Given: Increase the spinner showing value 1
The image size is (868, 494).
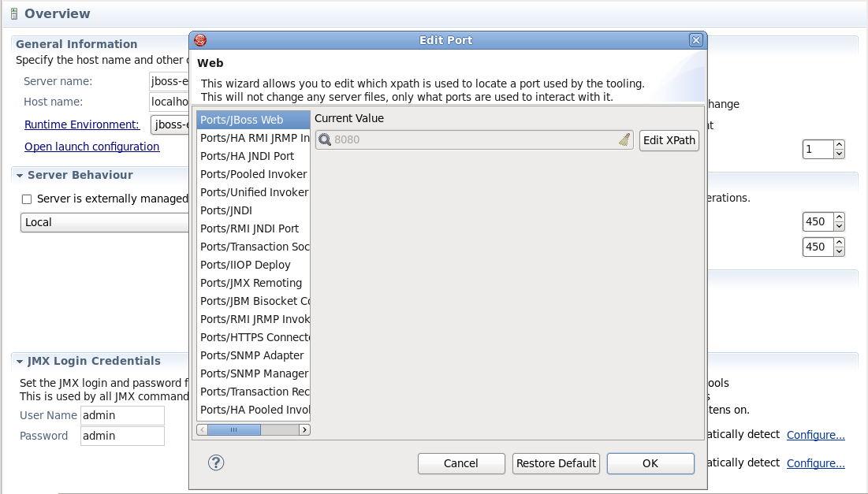Looking at the screenshot, I should [x=839, y=145].
